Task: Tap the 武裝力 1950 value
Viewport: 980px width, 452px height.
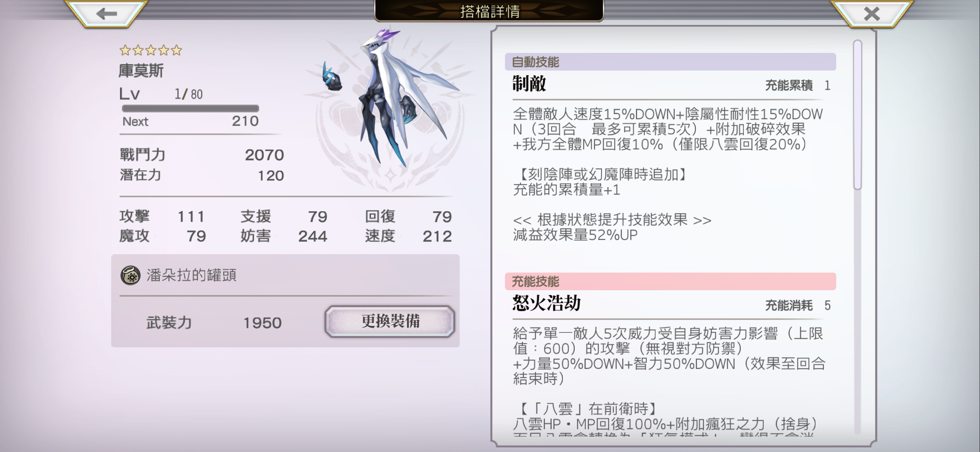Action: coord(262,323)
